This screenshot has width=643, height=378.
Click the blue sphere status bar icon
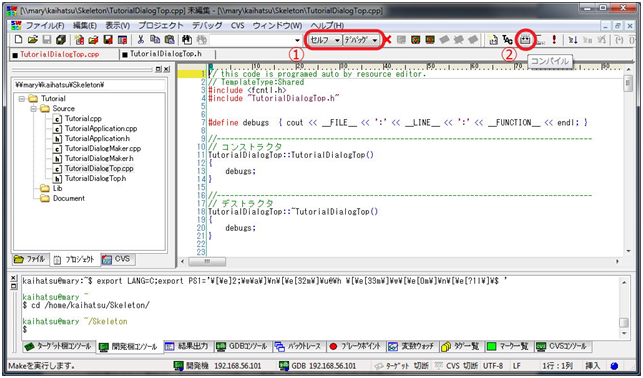tap(614, 366)
